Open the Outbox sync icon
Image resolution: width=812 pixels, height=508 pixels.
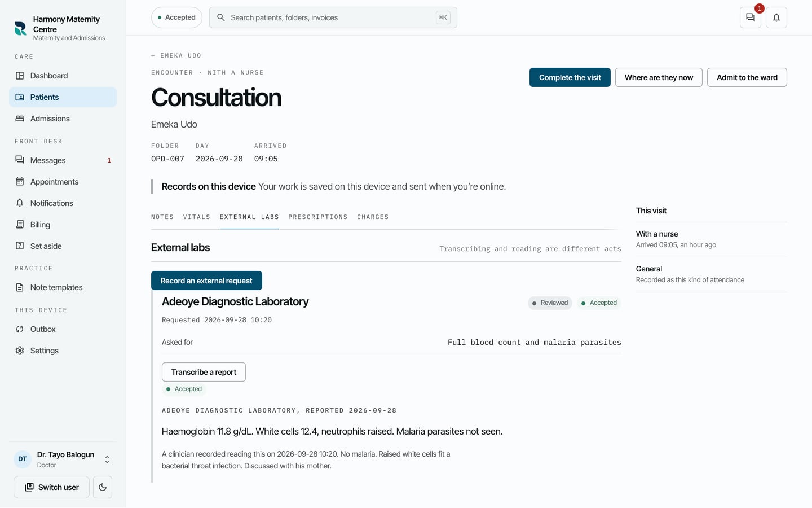pos(20,329)
